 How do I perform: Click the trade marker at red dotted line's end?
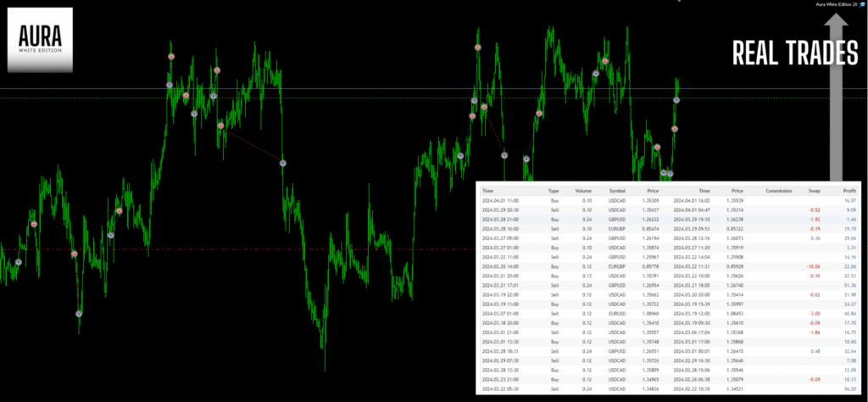282,163
